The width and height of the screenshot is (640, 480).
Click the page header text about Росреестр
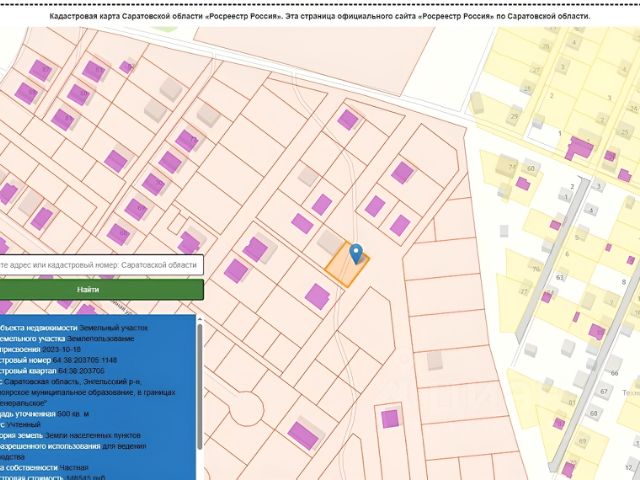(320, 16)
